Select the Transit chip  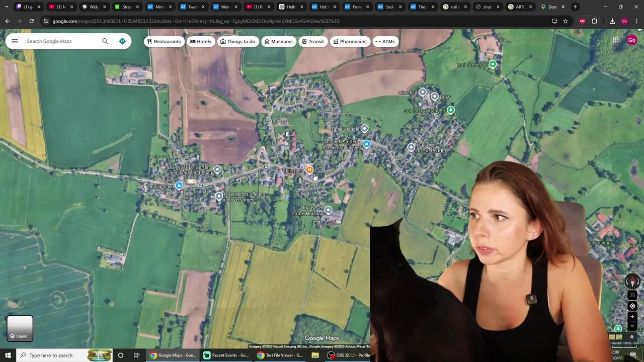click(313, 42)
